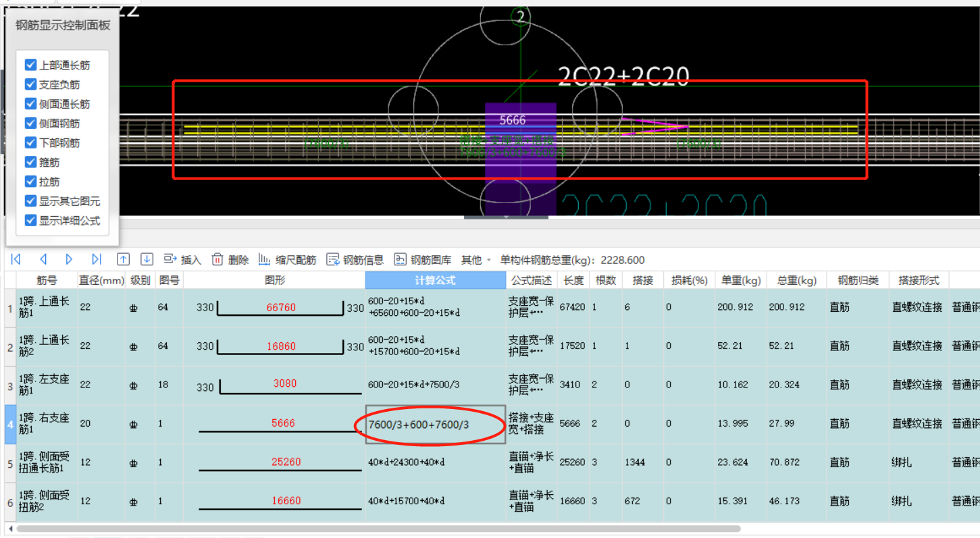Click the axis bubble labeled 2
Screen dimensions: 980x538
[x=519, y=17]
